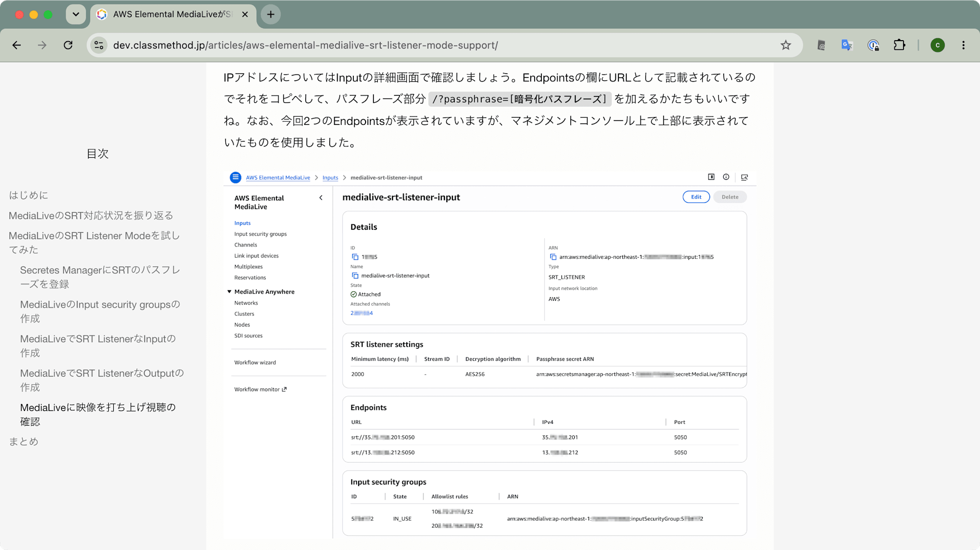
Task: Open the tab search dropdown
Action: 75,14
